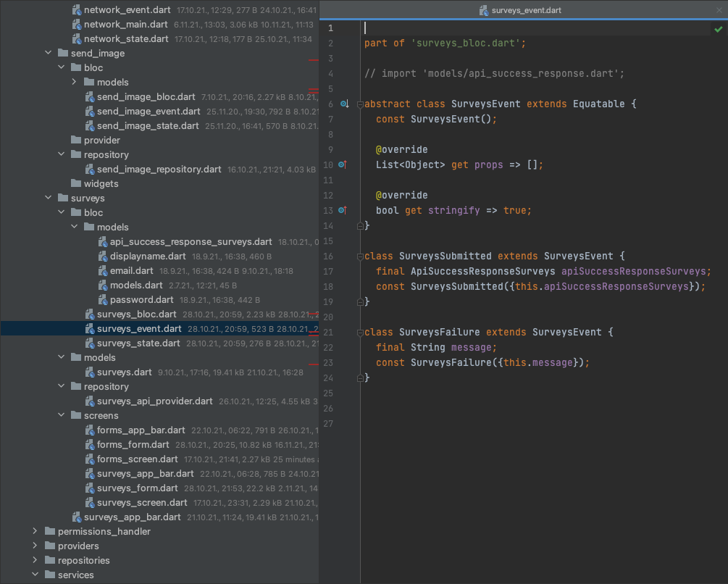
Task: Click the implemented-by gutter icon on SurveysEvent class
Action: (x=346, y=104)
